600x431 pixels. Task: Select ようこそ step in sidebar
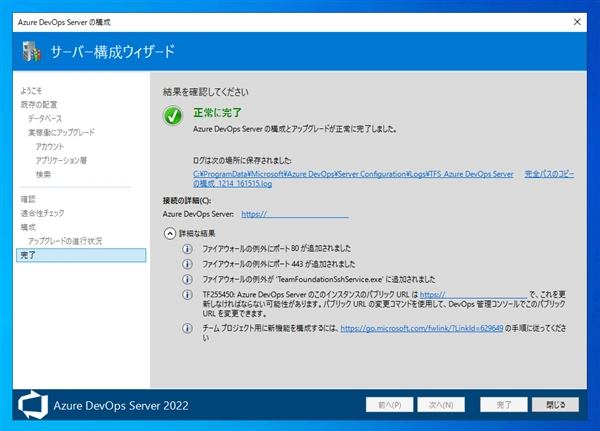(31, 91)
